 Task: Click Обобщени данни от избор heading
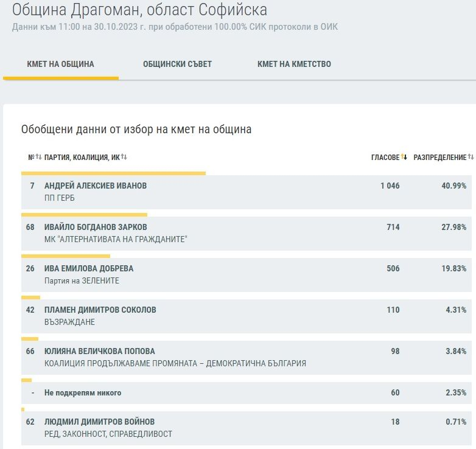136,130
